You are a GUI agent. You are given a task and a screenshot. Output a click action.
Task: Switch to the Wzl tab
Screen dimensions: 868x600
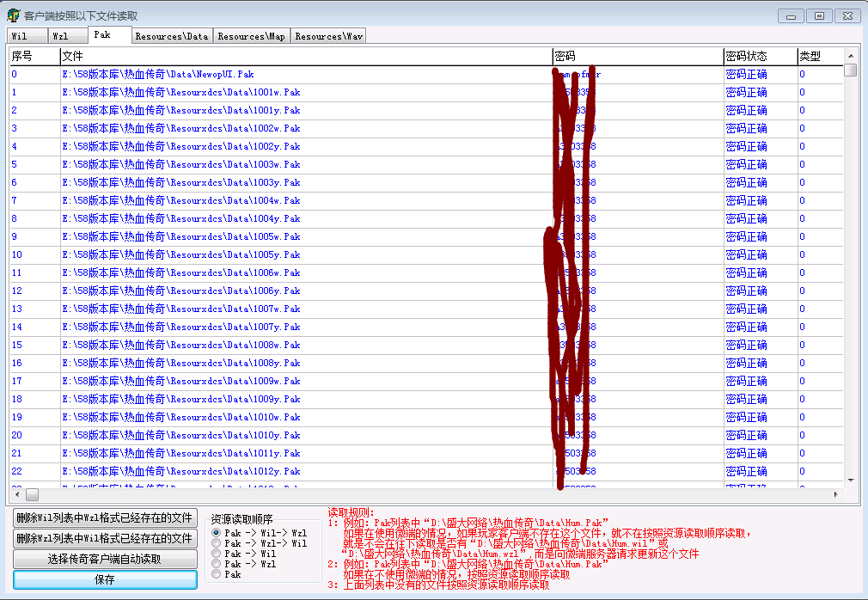tap(68, 36)
